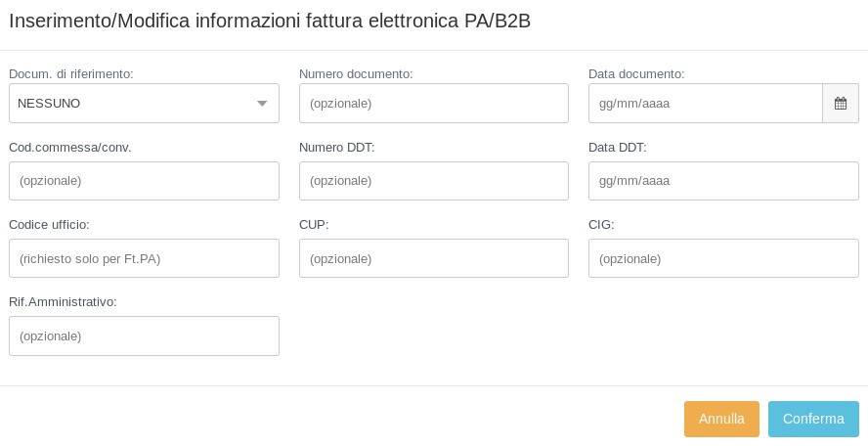Click the 'Rif.Amministrativo:' label
Screen dimensions: 868x447
[x=63, y=301]
